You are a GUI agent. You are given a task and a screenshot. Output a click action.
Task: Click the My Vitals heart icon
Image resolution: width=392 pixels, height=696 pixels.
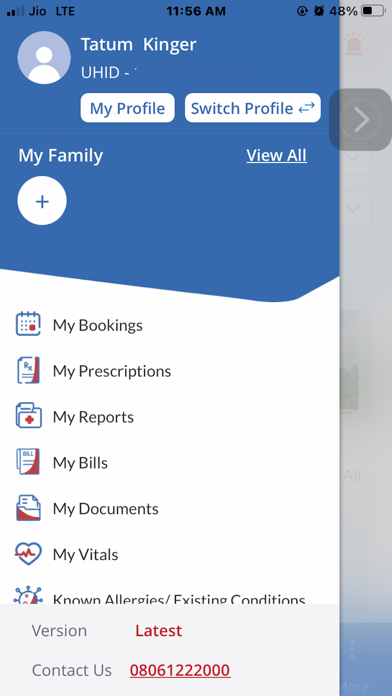click(x=28, y=554)
